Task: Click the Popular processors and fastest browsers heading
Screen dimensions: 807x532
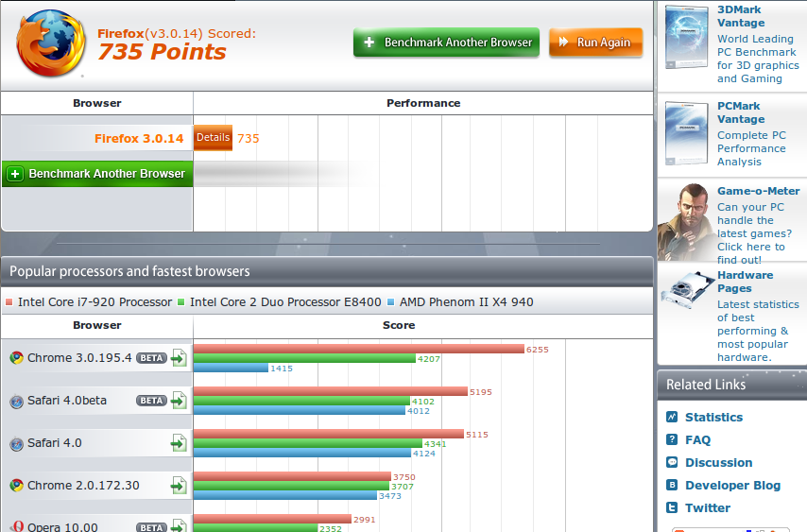Action: (x=129, y=271)
